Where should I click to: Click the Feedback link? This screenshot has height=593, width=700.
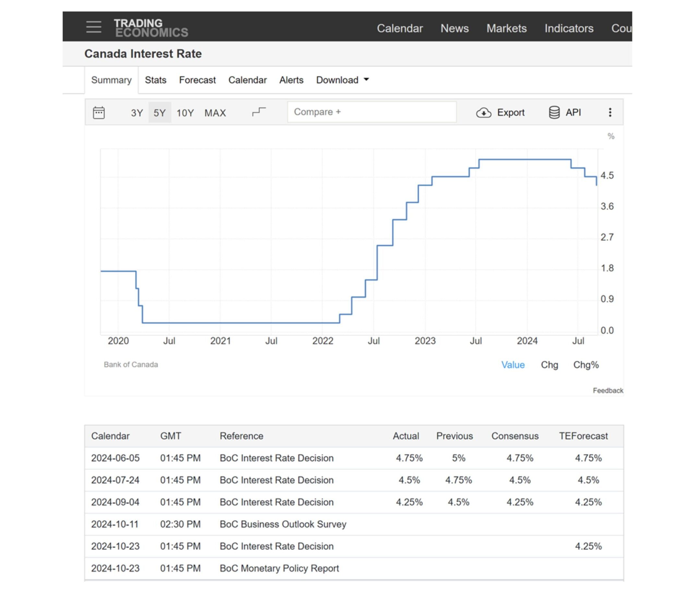click(608, 390)
